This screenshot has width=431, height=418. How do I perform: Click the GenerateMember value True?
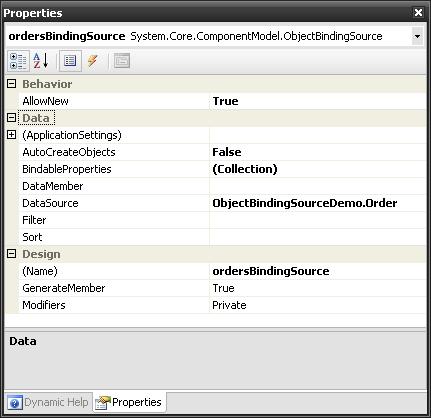223,288
